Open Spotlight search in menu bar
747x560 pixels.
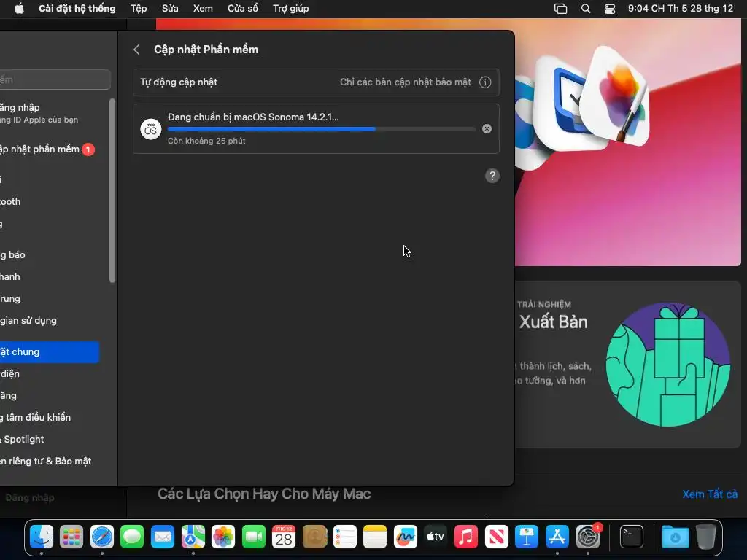(586, 9)
